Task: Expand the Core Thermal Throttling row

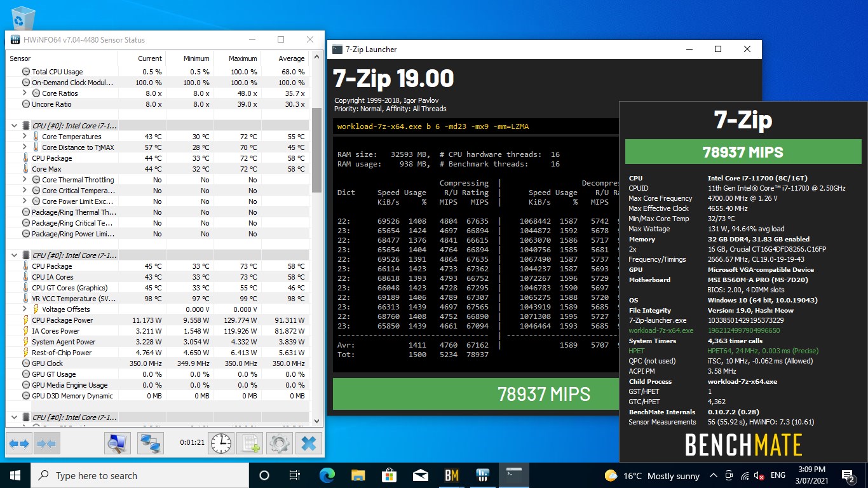Action: pyautogui.click(x=25, y=180)
